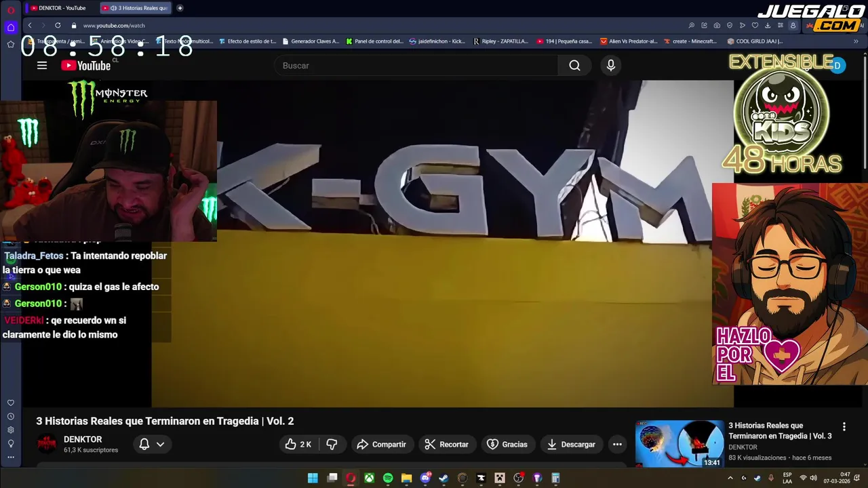Like the video with thumbs up
868x488 pixels.
[x=298, y=445]
